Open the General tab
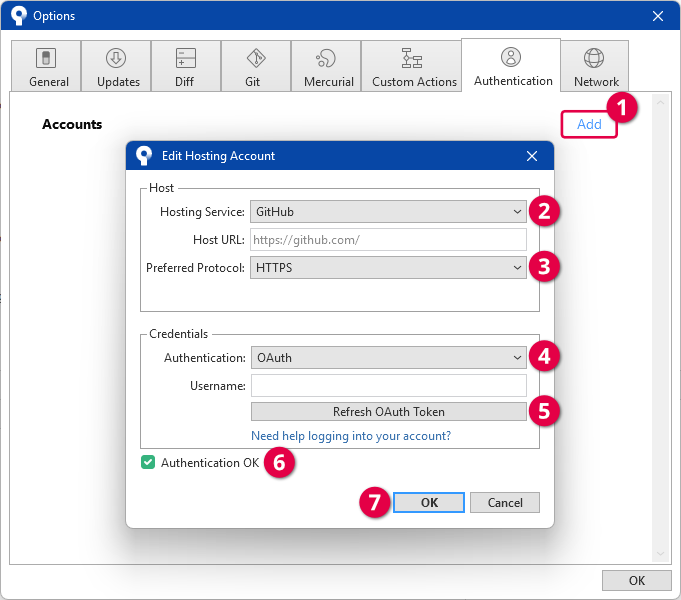Viewport: 681px width, 600px height. click(46, 66)
